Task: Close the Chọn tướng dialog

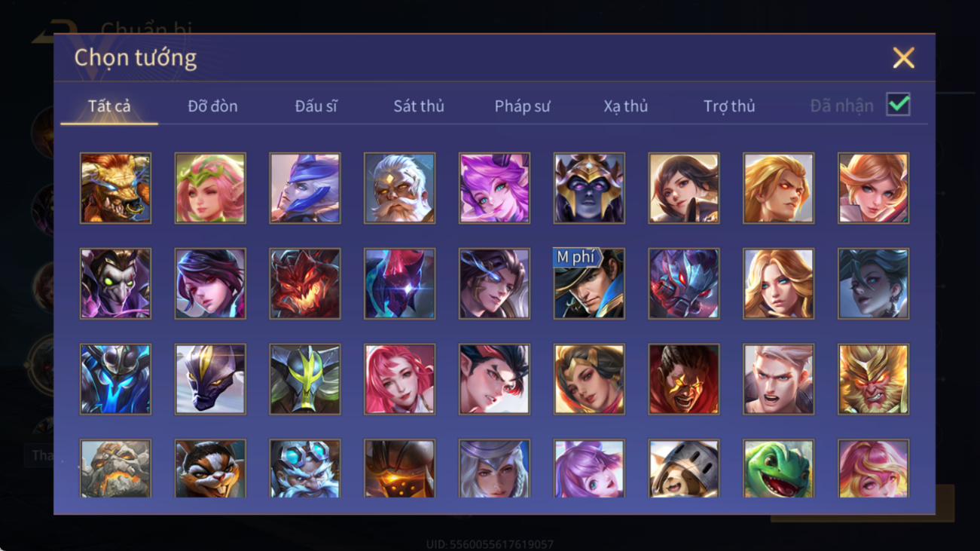Action: click(903, 58)
